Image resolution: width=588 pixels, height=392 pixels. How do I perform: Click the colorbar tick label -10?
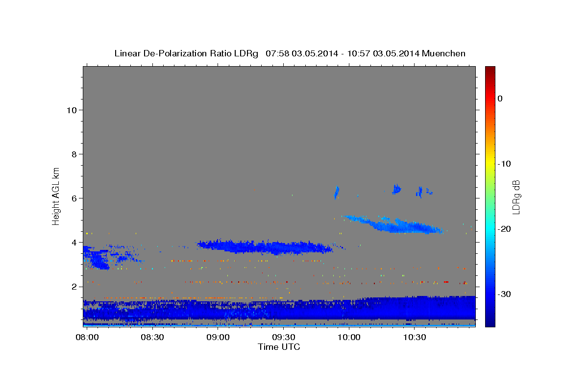(504, 164)
